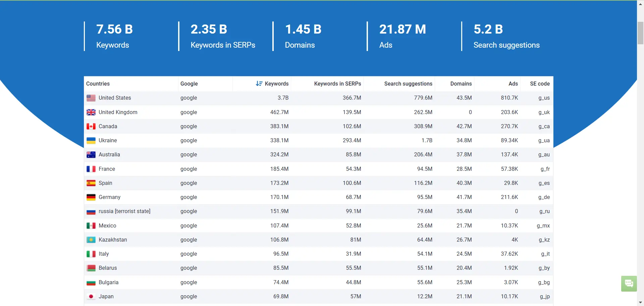This screenshot has height=306, width=644.
Task: Click the Canada flag icon
Action: pyautogui.click(x=91, y=126)
